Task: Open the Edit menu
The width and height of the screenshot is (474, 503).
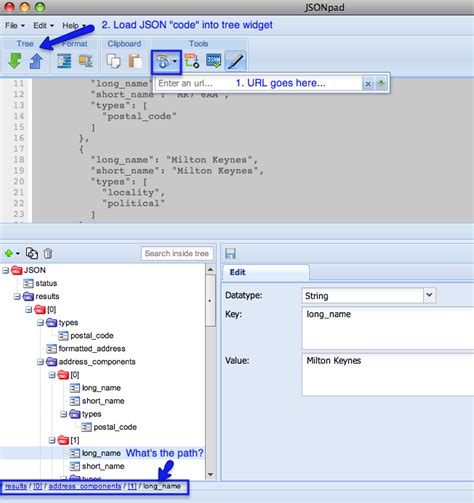Action: [43, 26]
